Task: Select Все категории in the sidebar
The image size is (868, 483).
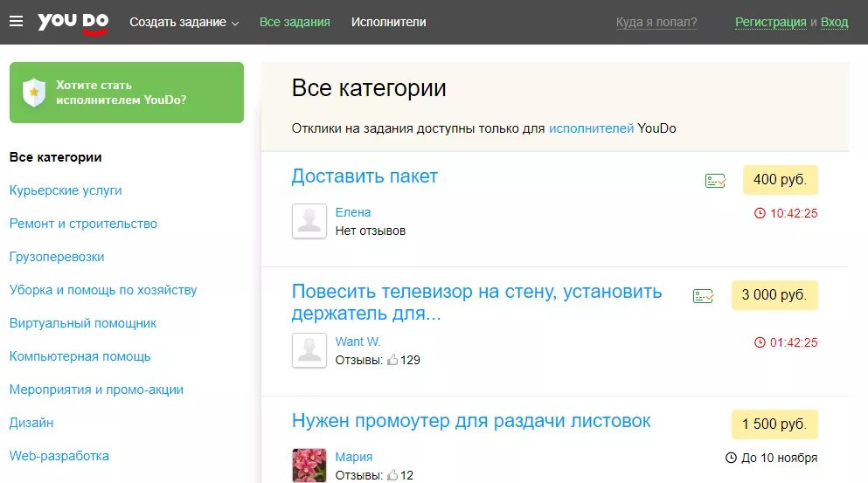Action: tap(55, 157)
